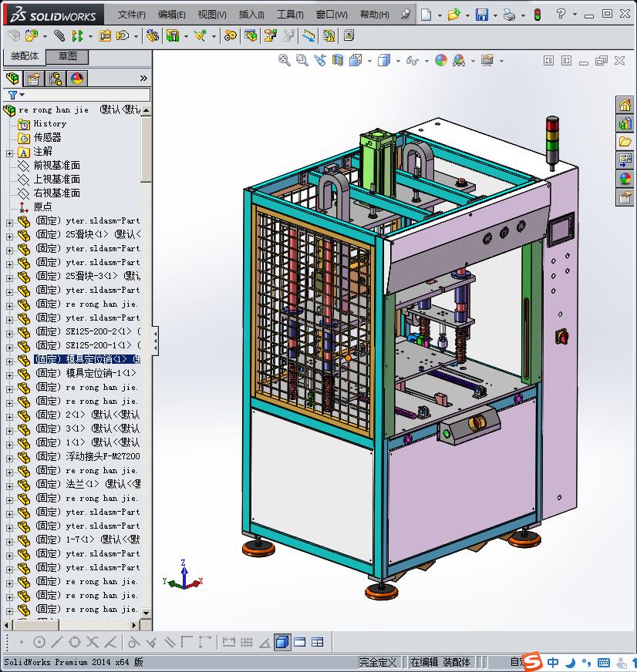Select the 传感器 sensors tree item

pos(47,138)
